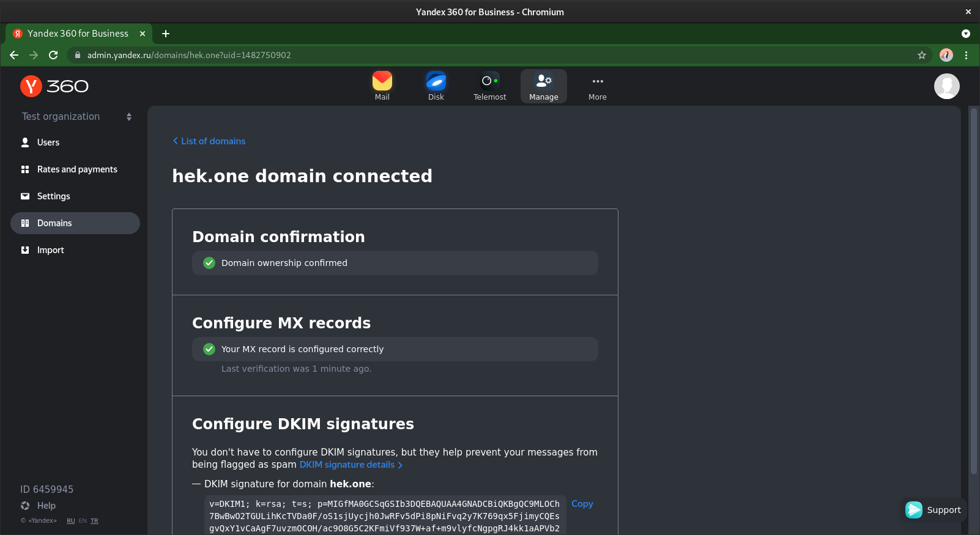Click the DKIM signature text box
980x535 pixels.
click(385, 515)
